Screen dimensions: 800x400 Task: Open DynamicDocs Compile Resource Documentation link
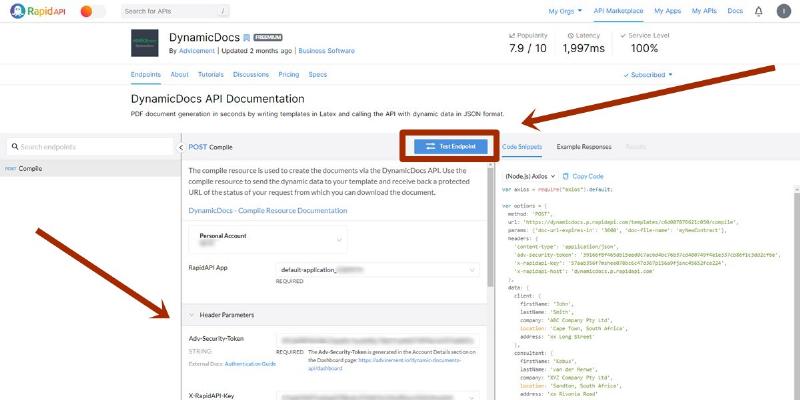pos(268,211)
